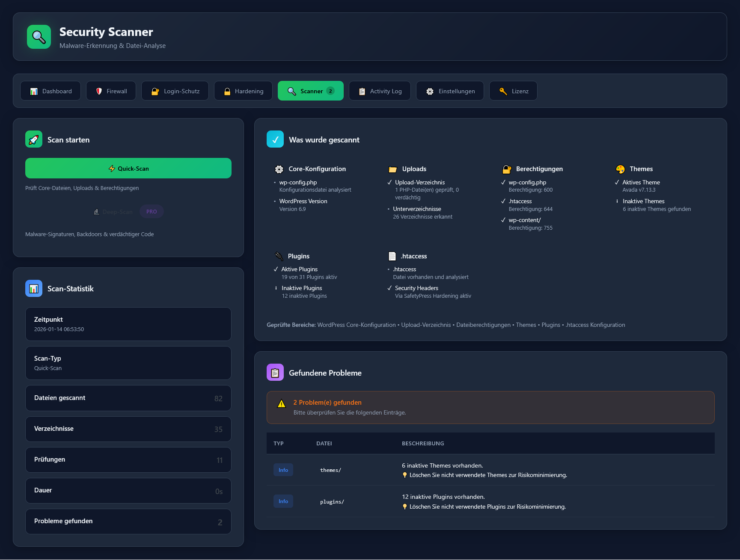Open the Activity Log tab
Screen dimensions: 740x560
[379, 91]
